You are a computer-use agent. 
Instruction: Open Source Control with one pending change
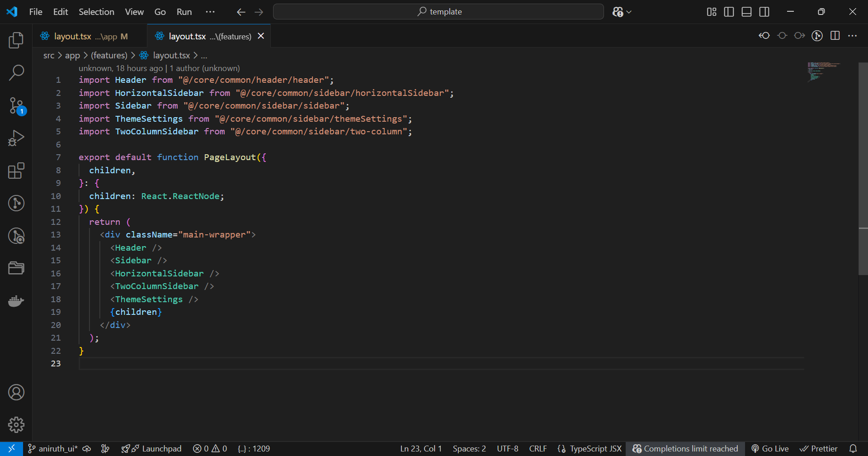click(x=16, y=106)
